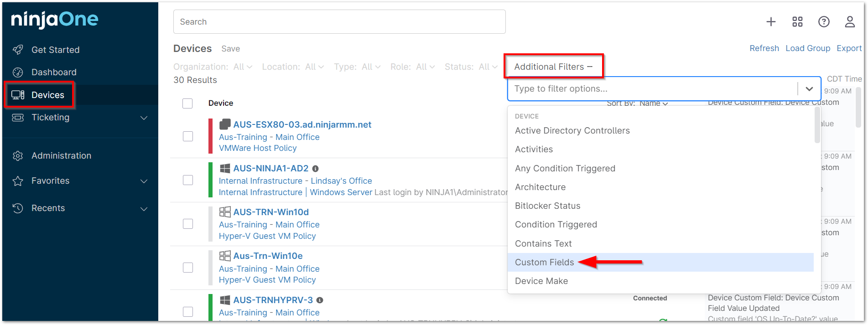Image resolution: width=868 pixels, height=325 pixels.
Task: Check the checkbox next to Aus-Trn-Win10e
Action: [x=187, y=268]
